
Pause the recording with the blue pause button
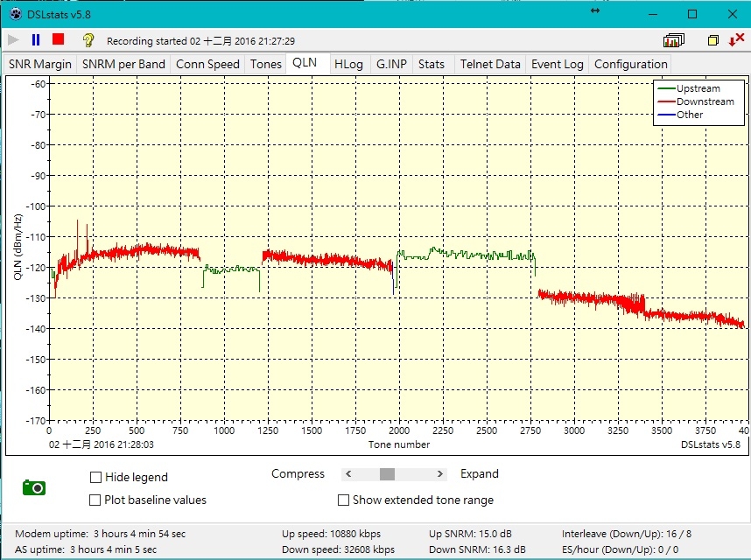(35, 39)
